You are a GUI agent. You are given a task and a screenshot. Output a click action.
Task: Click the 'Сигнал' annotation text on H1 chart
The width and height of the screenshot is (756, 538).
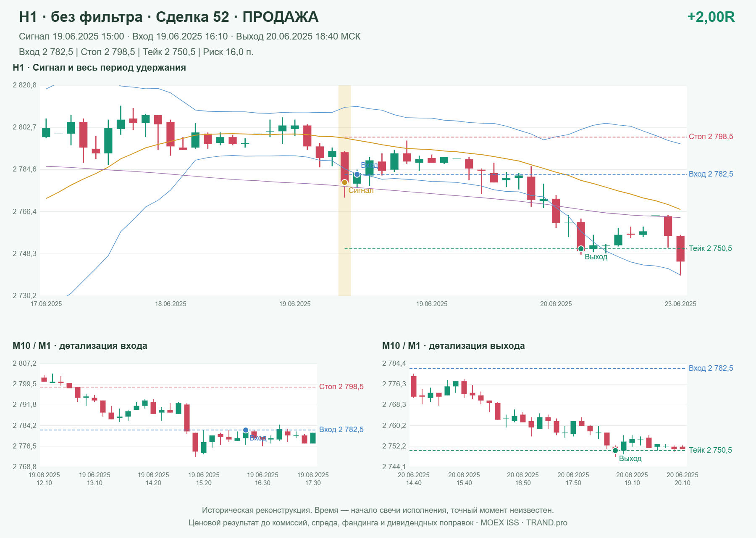click(x=361, y=190)
